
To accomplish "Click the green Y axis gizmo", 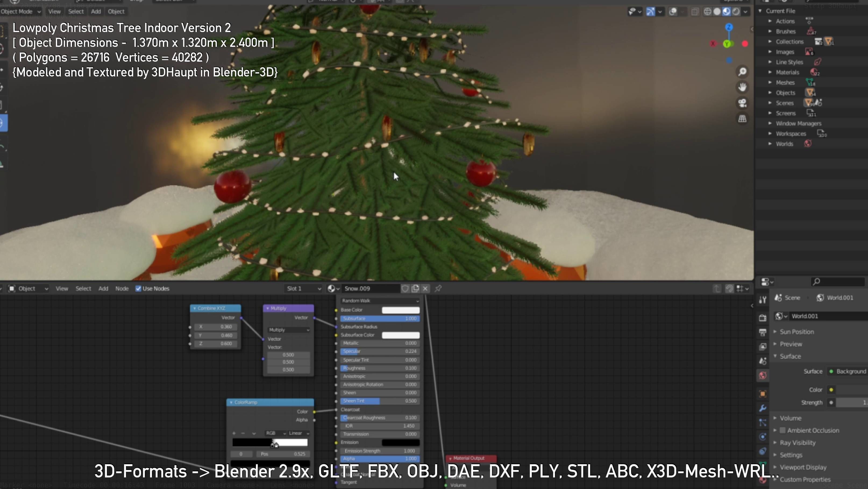I will tap(727, 44).
